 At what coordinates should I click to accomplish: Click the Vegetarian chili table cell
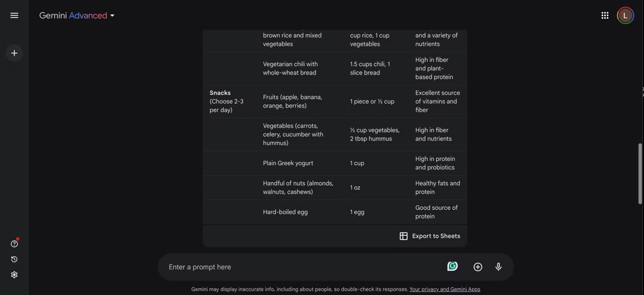(x=290, y=68)
